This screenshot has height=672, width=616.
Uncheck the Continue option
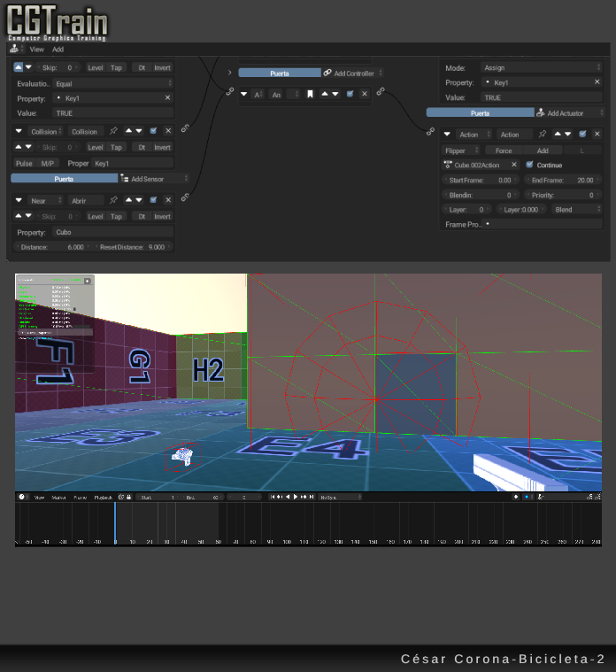[x=529, y=165]
